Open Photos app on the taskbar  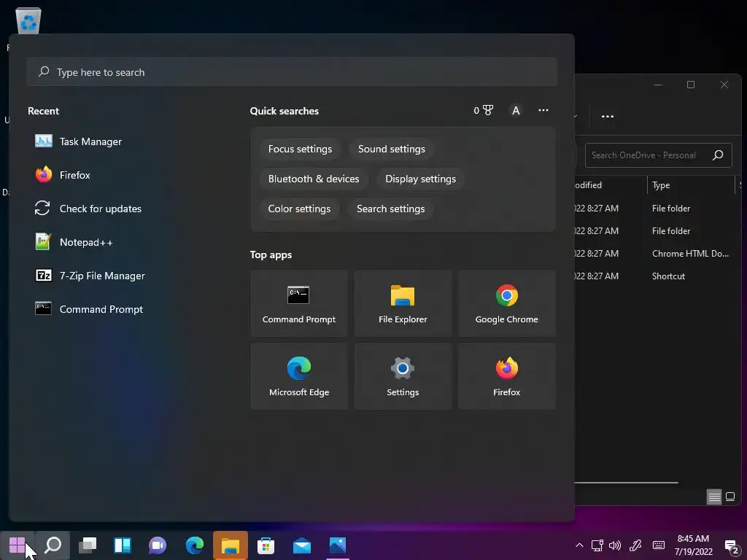point(337,545)
